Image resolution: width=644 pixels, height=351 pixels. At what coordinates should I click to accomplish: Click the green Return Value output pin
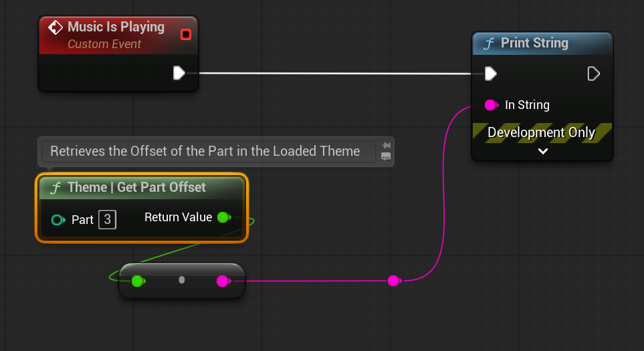tap(223, 217)
